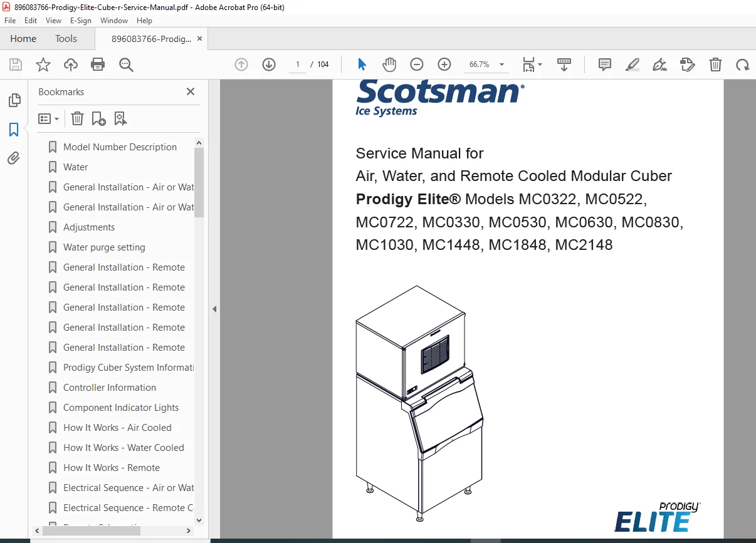Open Prodigy Cuber System Information bookmark
This screenshot has width=756, height=543.
(x=129, y=368)
